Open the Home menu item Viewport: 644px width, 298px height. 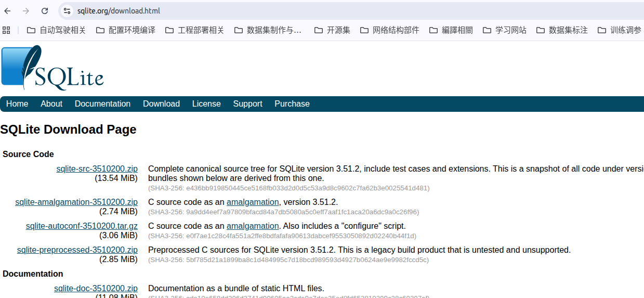click(17, 104)
